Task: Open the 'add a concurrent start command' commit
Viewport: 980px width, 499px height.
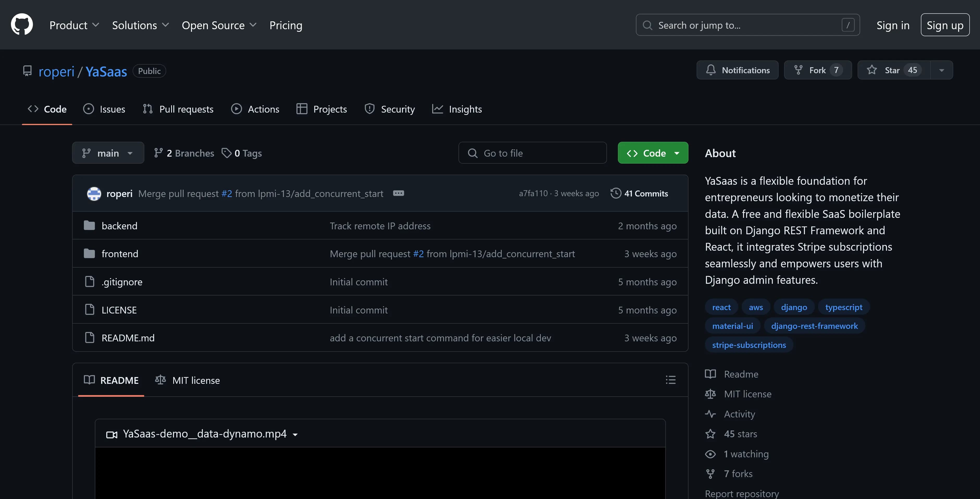Action: [440, 338]
